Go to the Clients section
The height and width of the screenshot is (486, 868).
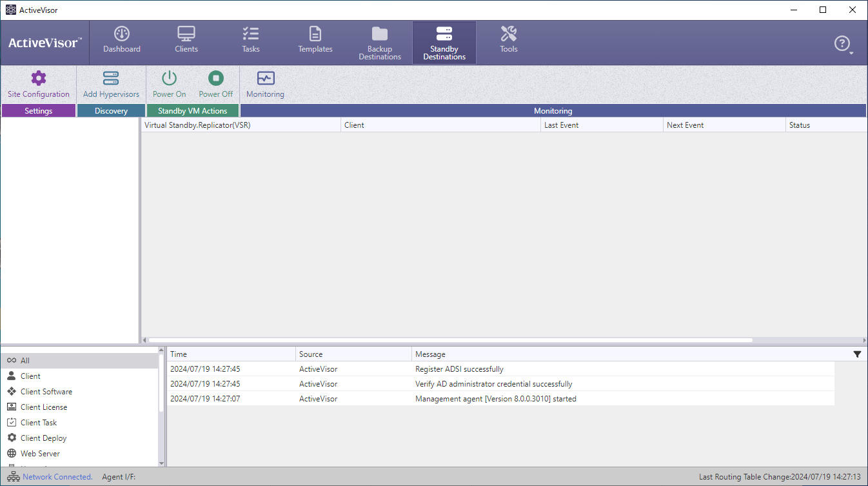(x=186, y=42)
